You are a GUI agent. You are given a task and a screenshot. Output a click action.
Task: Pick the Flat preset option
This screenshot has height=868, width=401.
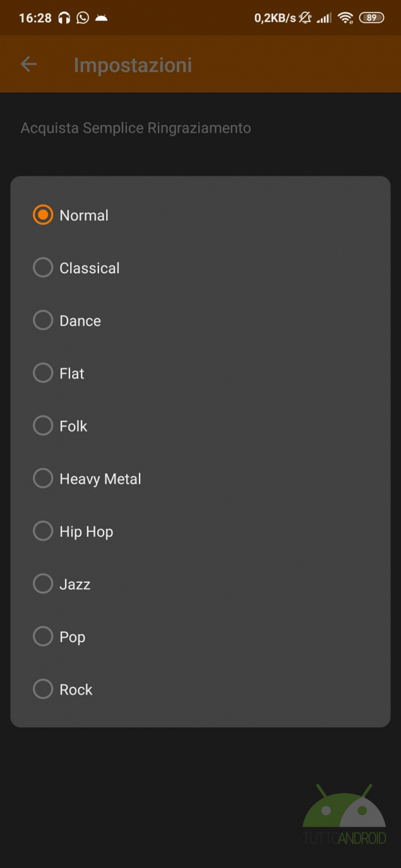point(43,373)
